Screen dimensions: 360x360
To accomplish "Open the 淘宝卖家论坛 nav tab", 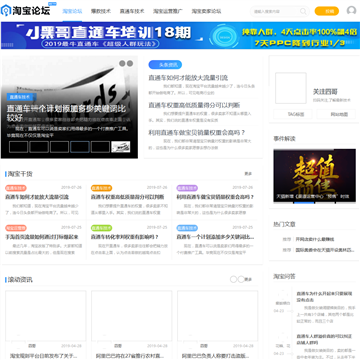I will click(x=206, y=11).
